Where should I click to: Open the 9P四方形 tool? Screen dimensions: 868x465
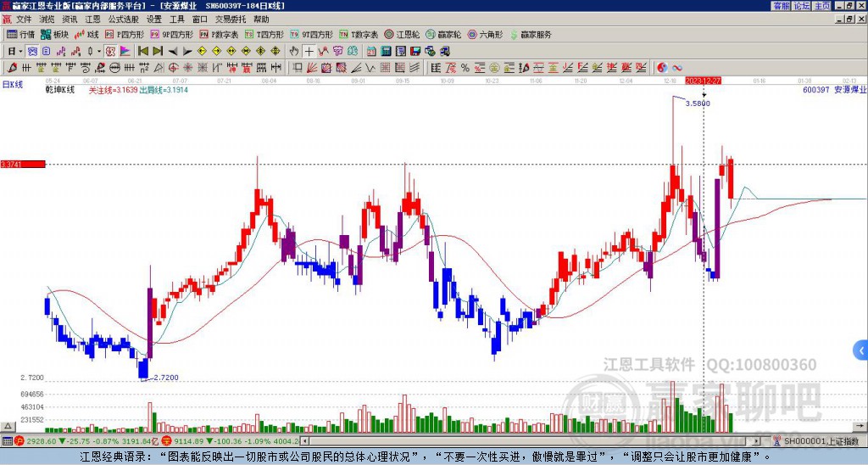172,34
